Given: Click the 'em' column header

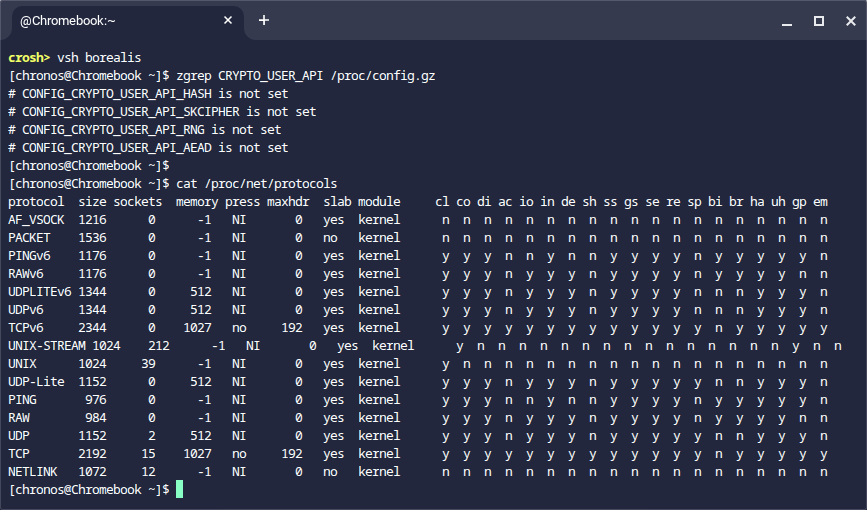Looking at the screenshot, I should 821,202.
